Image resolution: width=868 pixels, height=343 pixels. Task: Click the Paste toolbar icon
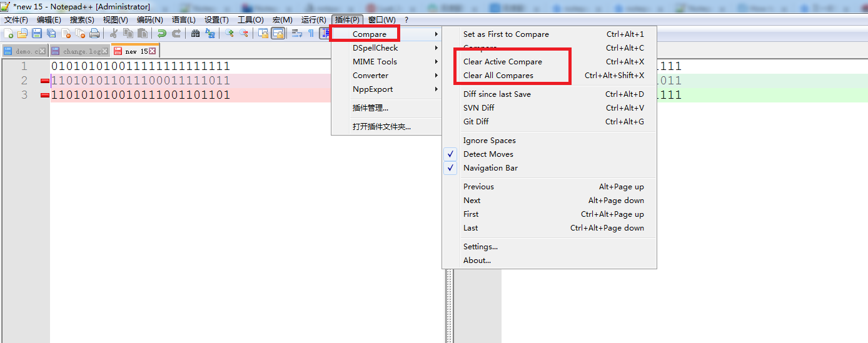click(143, 33)
